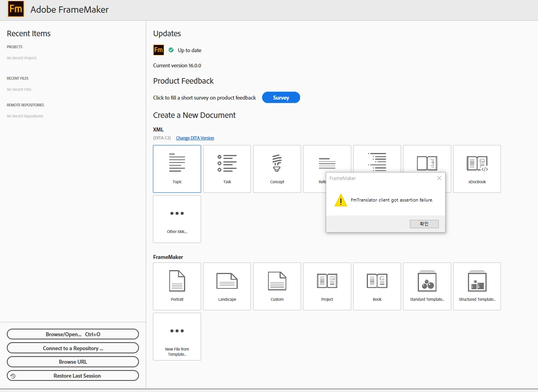Viewport: 538px width, 392px height.
Task: Select the Topic XML document tile
Action: [177, 169]
